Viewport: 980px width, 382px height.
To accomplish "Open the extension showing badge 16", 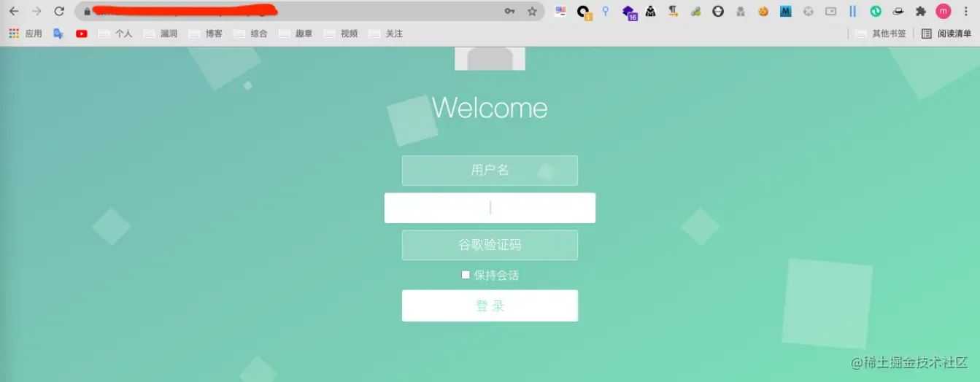I will coord(628,12).
